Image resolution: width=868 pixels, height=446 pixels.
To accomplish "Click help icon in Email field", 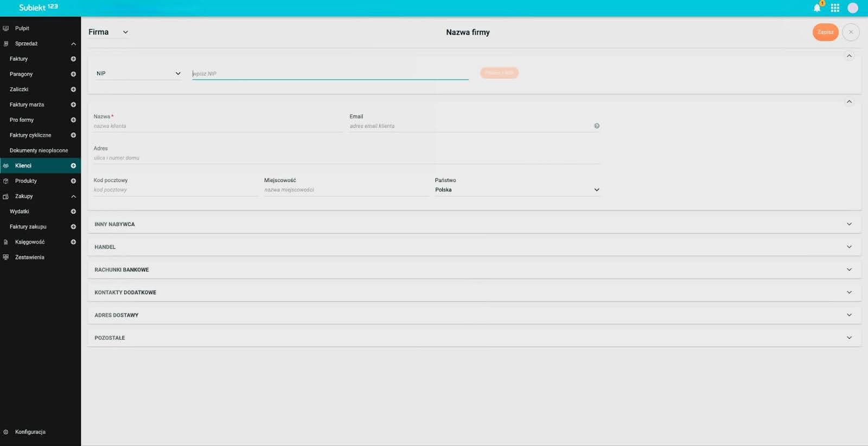I will [597, 126].
